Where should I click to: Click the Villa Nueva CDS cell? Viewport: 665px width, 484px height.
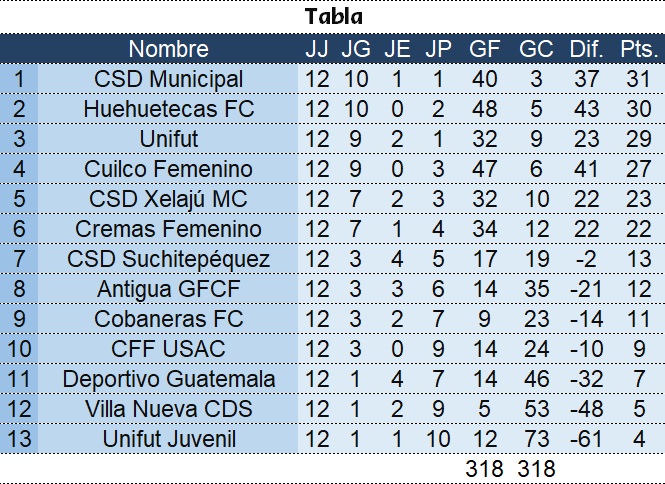(168, 409)
